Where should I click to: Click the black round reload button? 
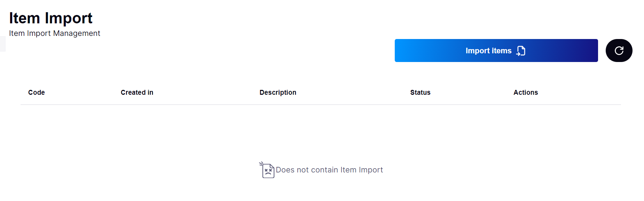tap(619, 51)
